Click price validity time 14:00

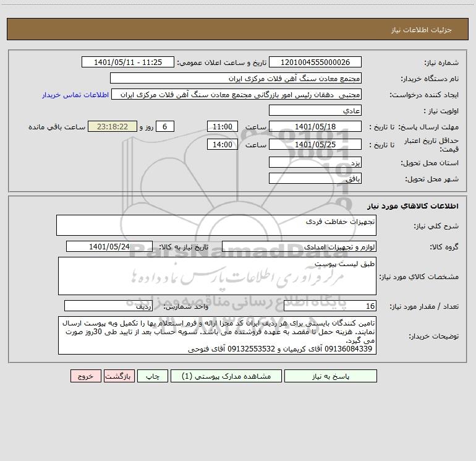[x=222, y=144]
